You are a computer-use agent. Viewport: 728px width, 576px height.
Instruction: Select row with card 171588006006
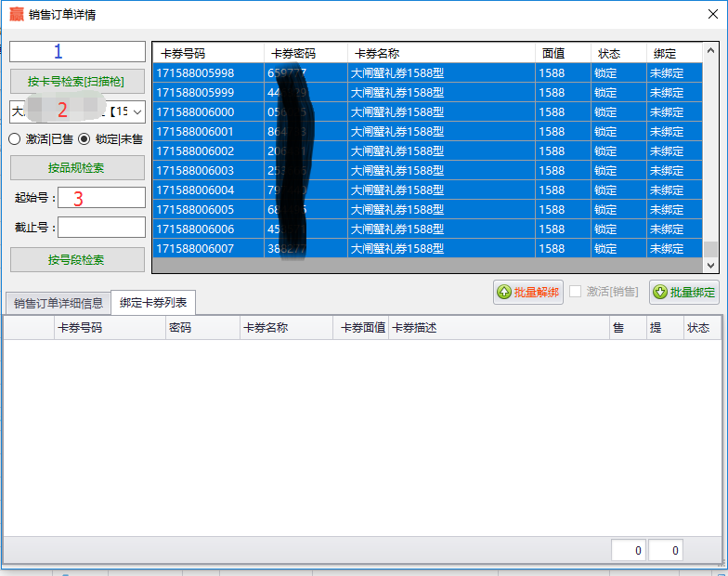tap(427, 229)
